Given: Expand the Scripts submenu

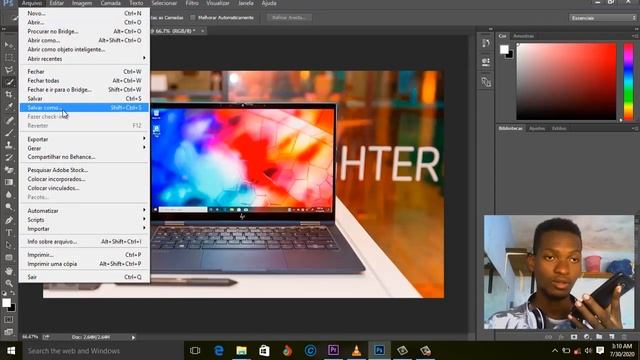Looking at the screenshot, I should (x=85, y=220).
